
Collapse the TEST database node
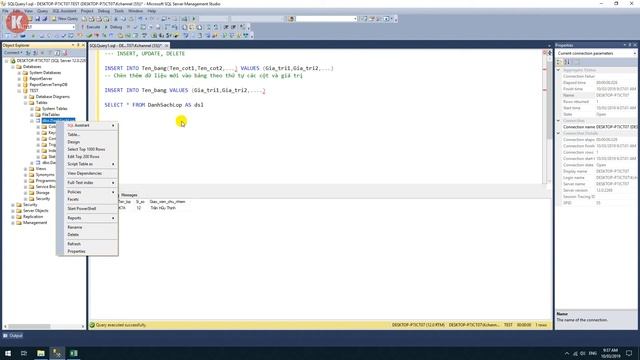coord(19,91)
